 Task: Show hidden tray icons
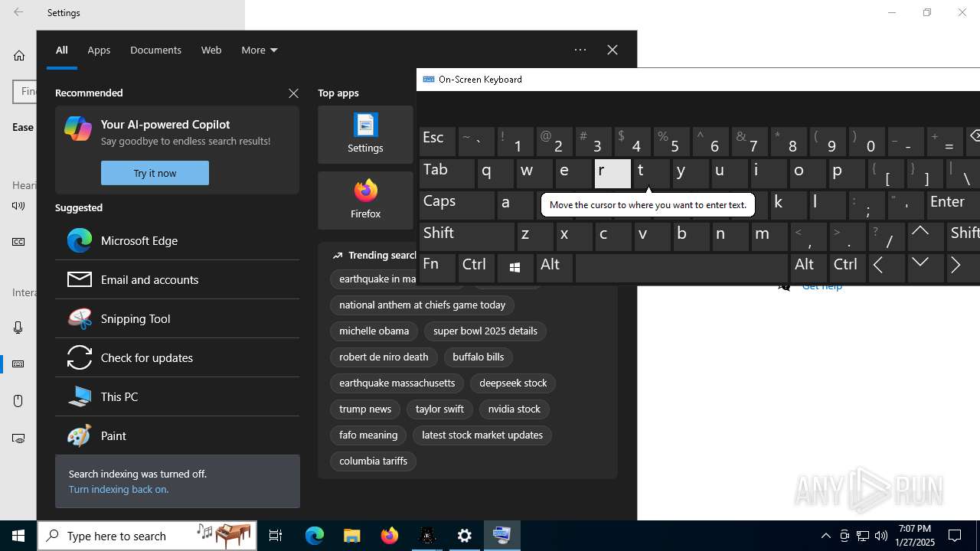pyautogui.click(x=826, y=536)
